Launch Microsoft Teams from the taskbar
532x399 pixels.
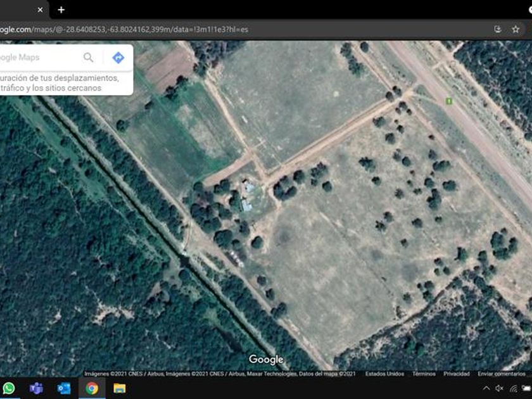[x=36, y=388]
